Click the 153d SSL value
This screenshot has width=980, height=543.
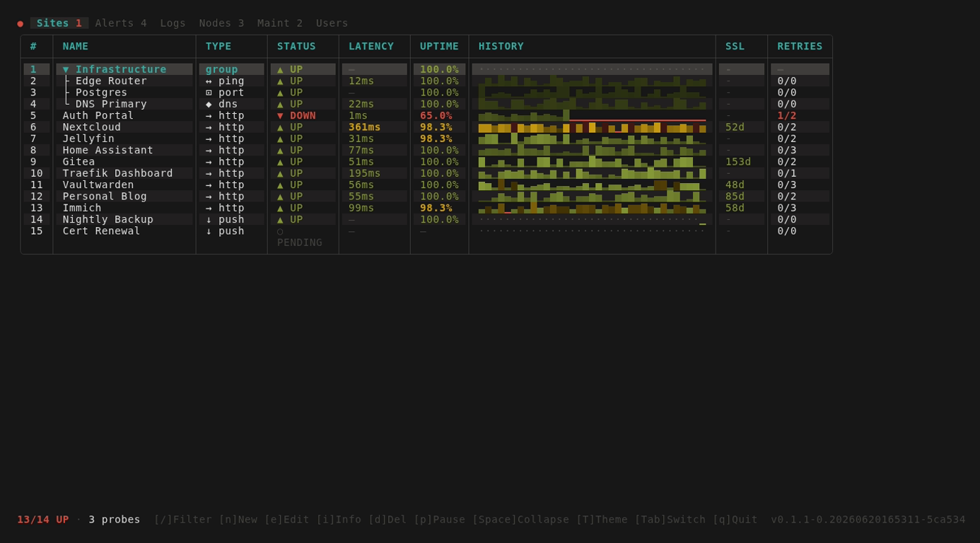tap(738, 162)
